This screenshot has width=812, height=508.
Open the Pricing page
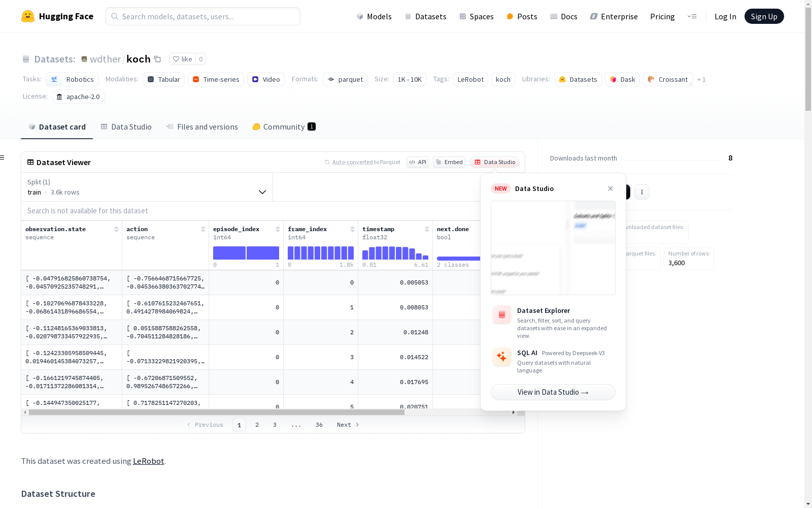[x=662, y=16]
